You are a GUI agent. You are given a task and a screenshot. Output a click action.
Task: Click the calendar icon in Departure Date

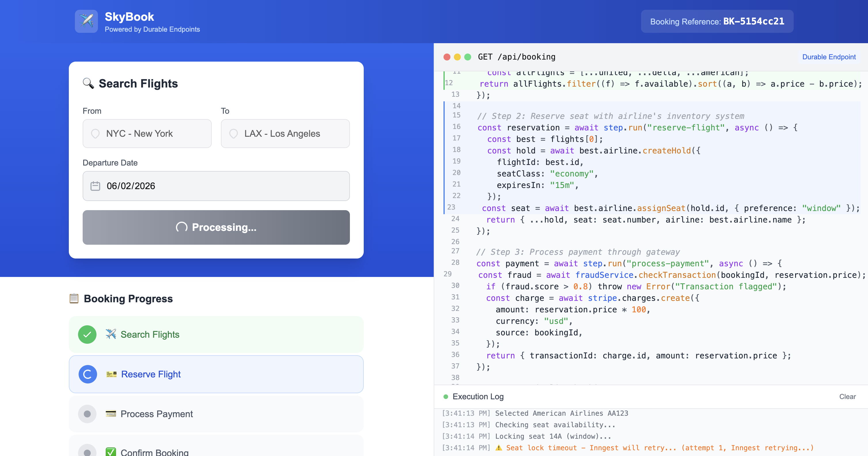[95, 186]
